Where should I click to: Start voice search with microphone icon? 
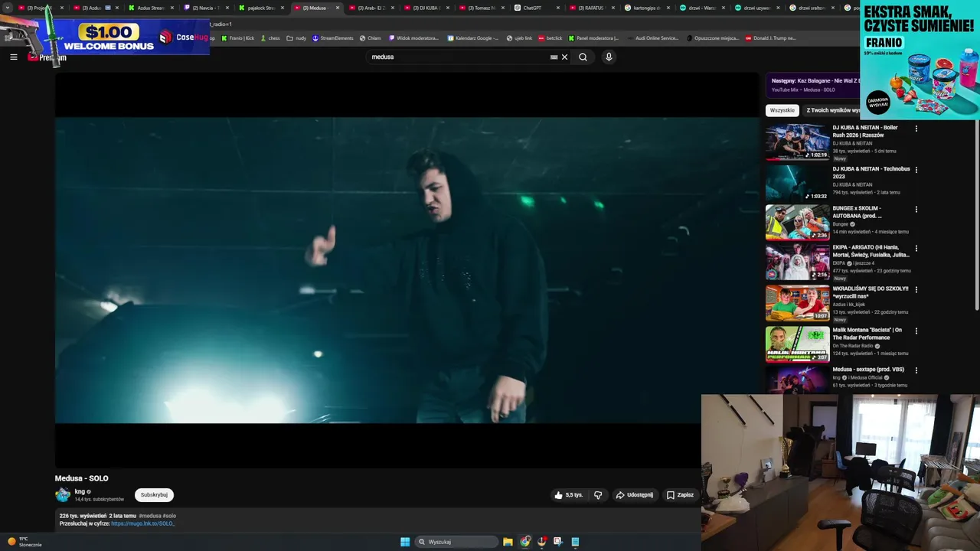[609, 57]
